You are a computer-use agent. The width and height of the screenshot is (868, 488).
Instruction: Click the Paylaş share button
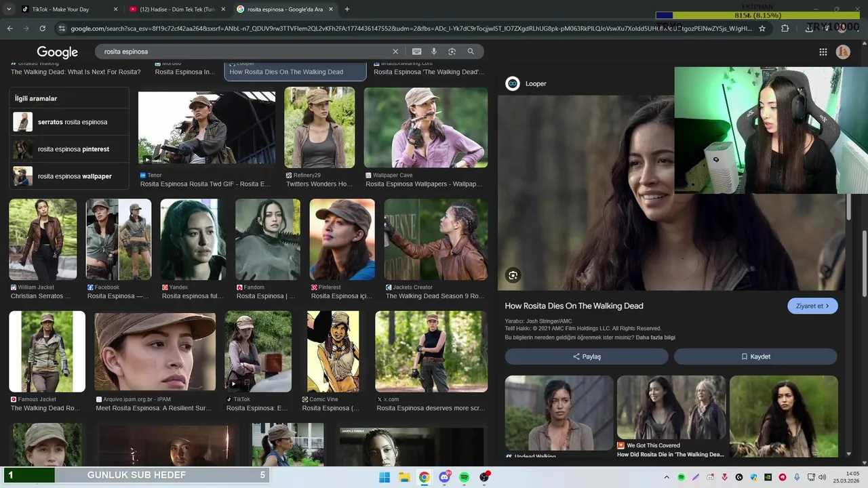click(x=587, y=357)
